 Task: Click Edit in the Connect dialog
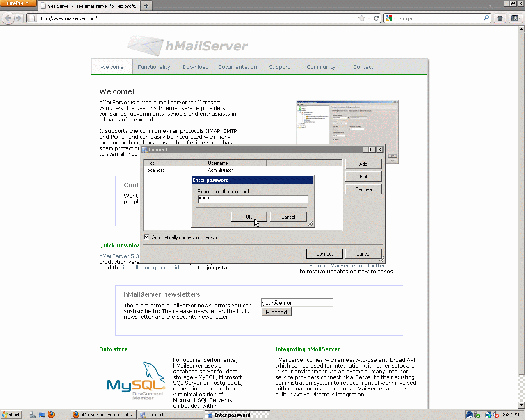tap(363, 176)
